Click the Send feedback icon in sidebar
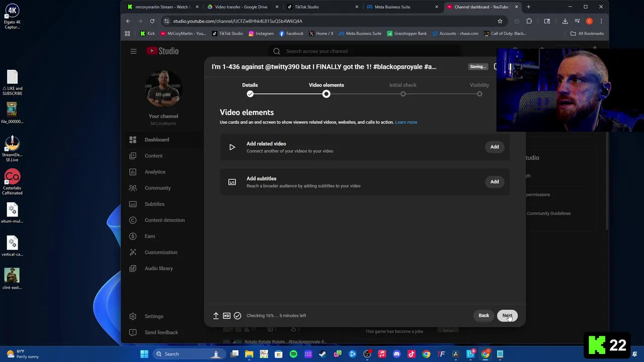The height and width of the screenshot is (362, 644). point(133,332)
